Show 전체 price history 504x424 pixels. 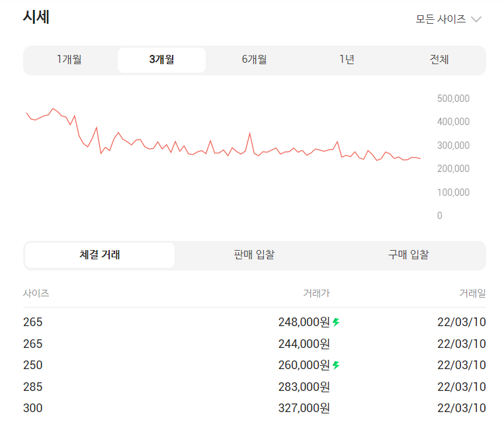(x=439, y=60)
